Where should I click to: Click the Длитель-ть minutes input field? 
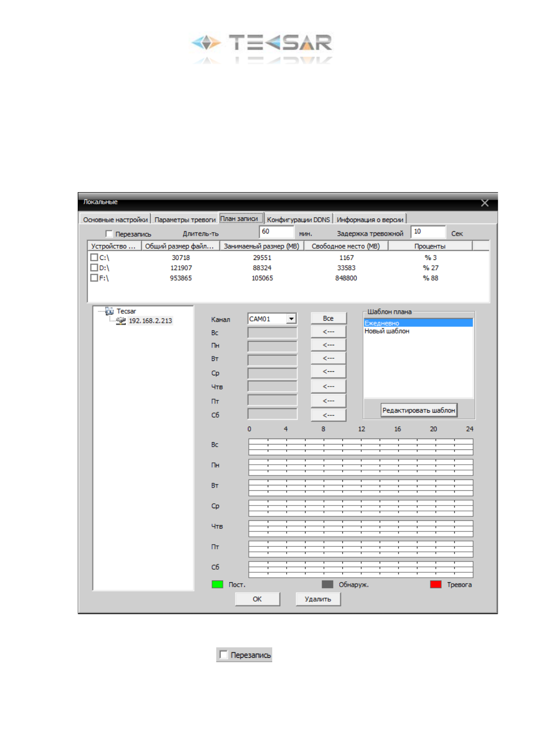(276, 232)
